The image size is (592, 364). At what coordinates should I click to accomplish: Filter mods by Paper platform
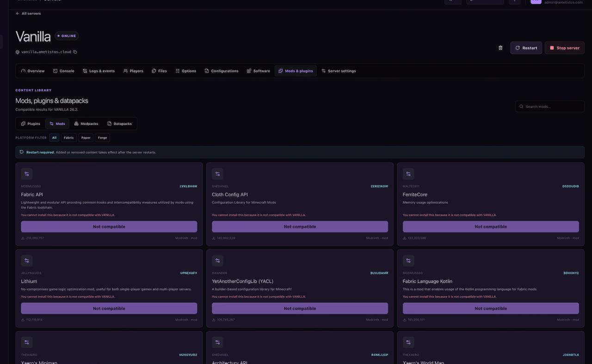(86, 138)
